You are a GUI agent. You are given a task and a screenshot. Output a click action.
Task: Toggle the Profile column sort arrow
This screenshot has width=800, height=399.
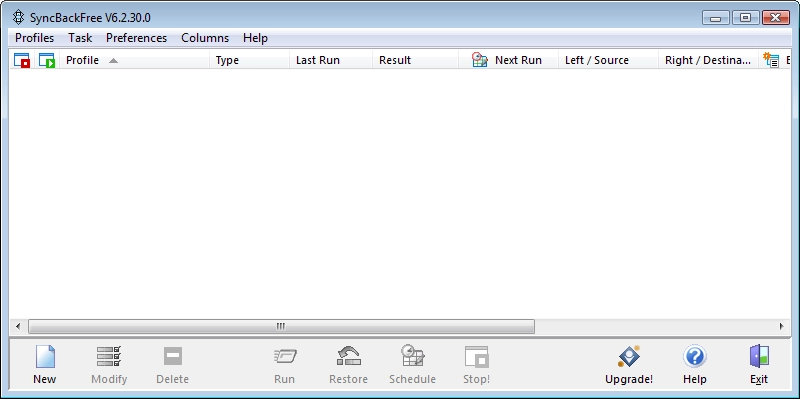tap(113, 61)
